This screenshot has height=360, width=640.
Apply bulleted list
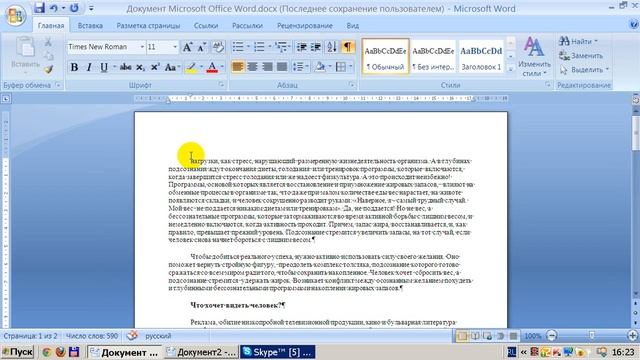click(x=238, y=47)
